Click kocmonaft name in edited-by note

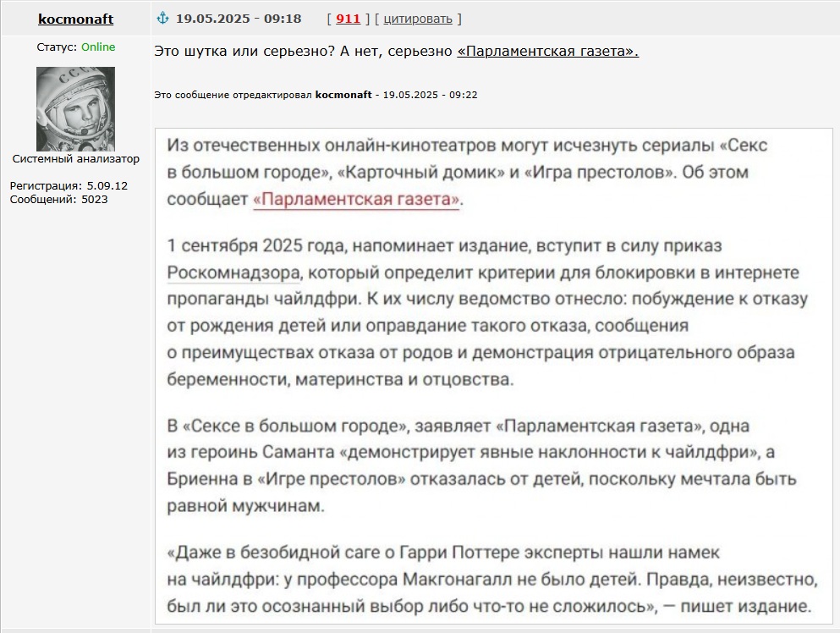click(x=343, y=95)
